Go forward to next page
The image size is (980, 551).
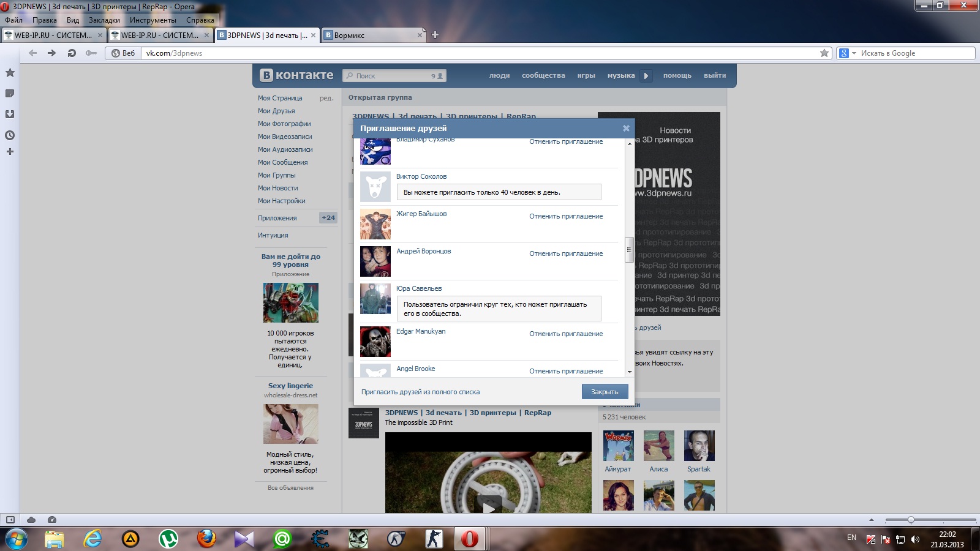(x=52, y=53)
